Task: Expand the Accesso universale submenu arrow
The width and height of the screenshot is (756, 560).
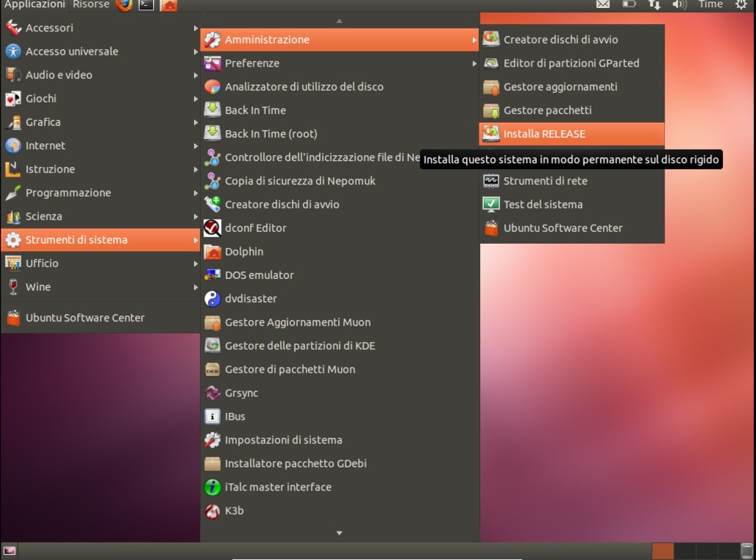Action: [195, 52]
